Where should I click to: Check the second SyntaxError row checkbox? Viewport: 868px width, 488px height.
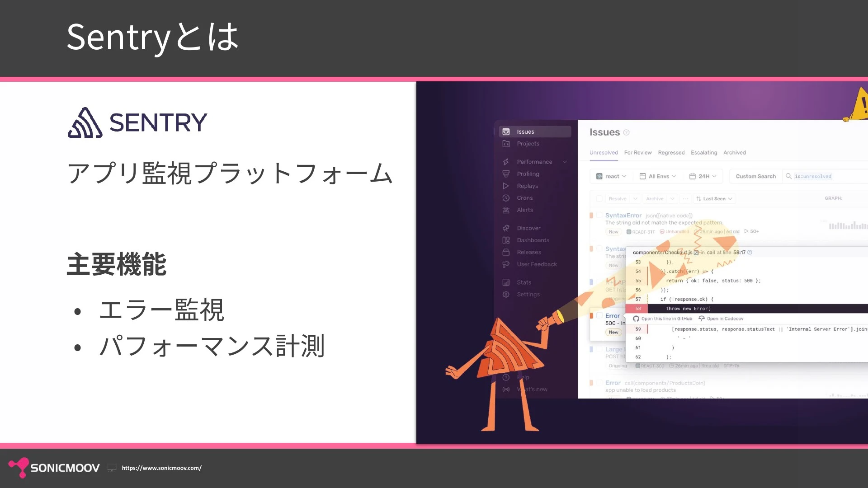pos(599,249)
